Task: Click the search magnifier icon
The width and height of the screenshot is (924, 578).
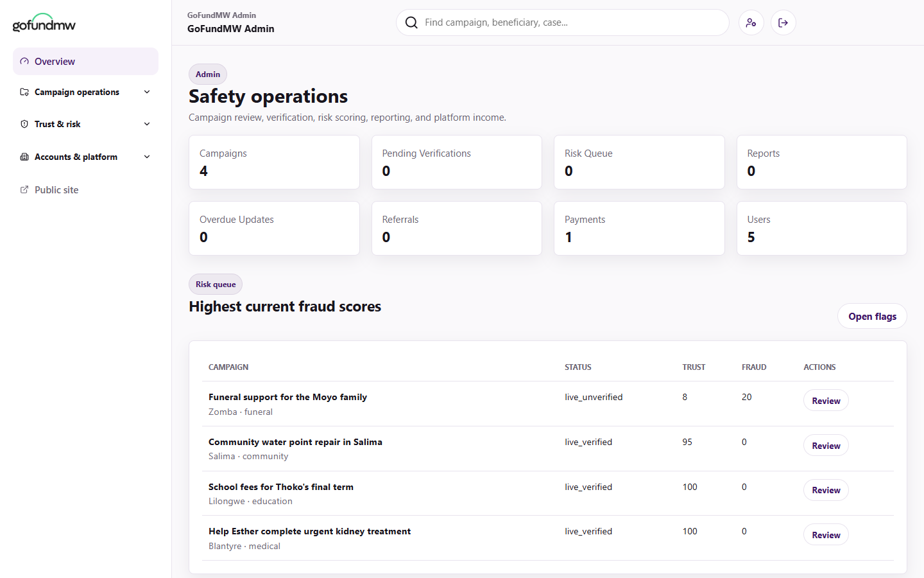Action: tap(411, 22)
